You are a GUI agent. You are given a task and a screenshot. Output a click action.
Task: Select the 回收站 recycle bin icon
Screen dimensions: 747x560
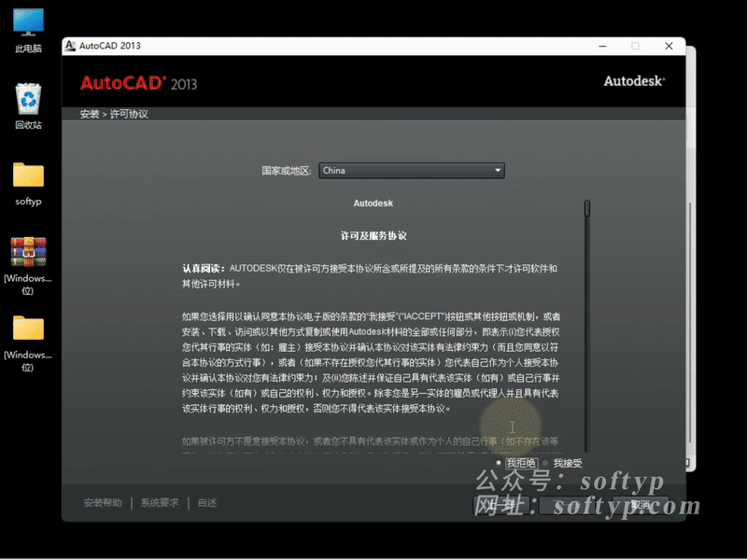click(28, 105)
